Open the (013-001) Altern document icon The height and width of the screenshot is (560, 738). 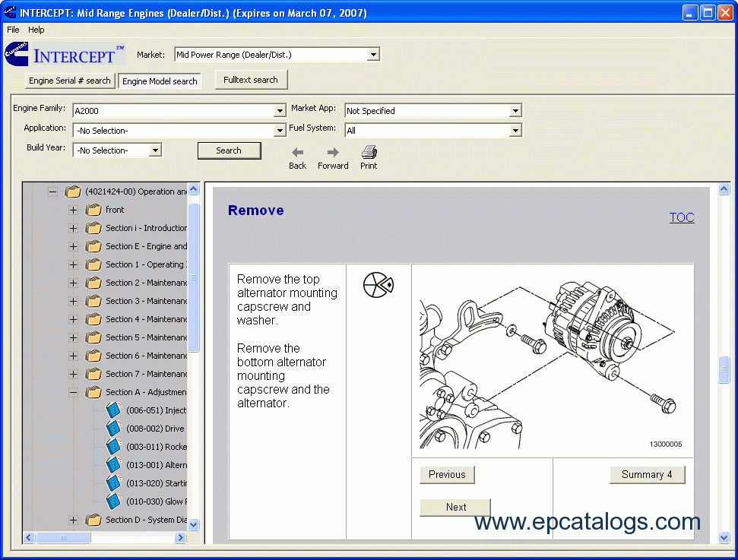coord(113,465)
